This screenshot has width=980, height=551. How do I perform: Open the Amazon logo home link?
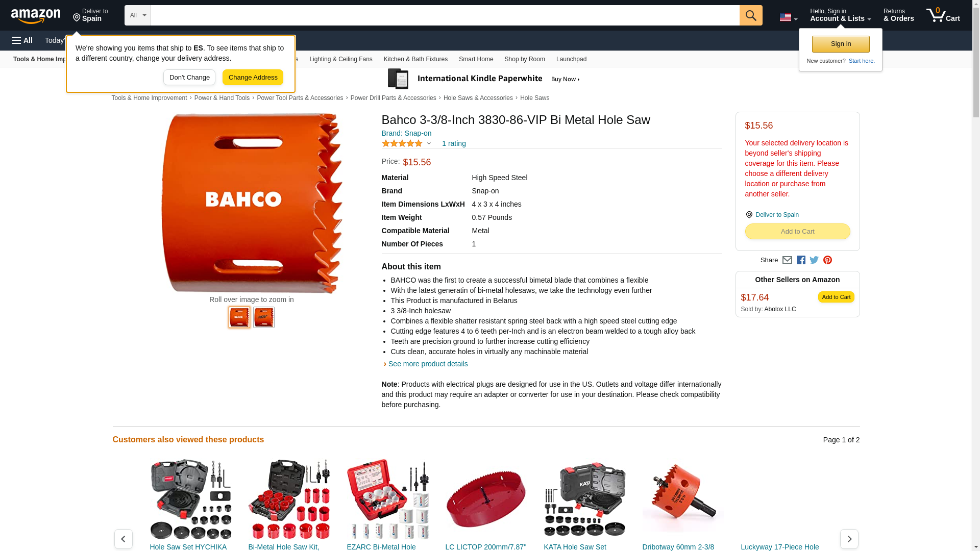click(x=36, y=16)
